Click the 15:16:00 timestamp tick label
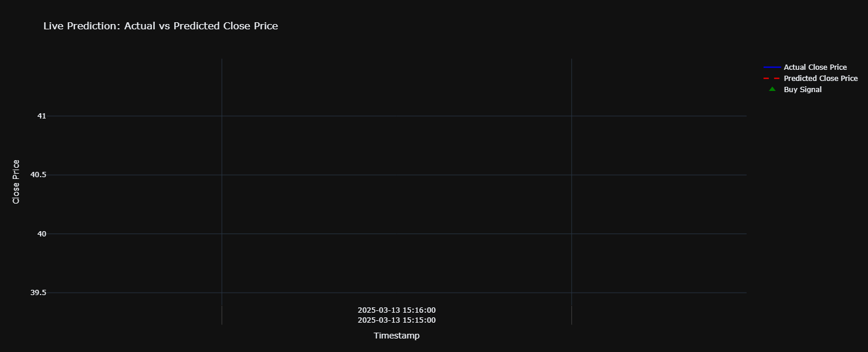 click(396, 310)
